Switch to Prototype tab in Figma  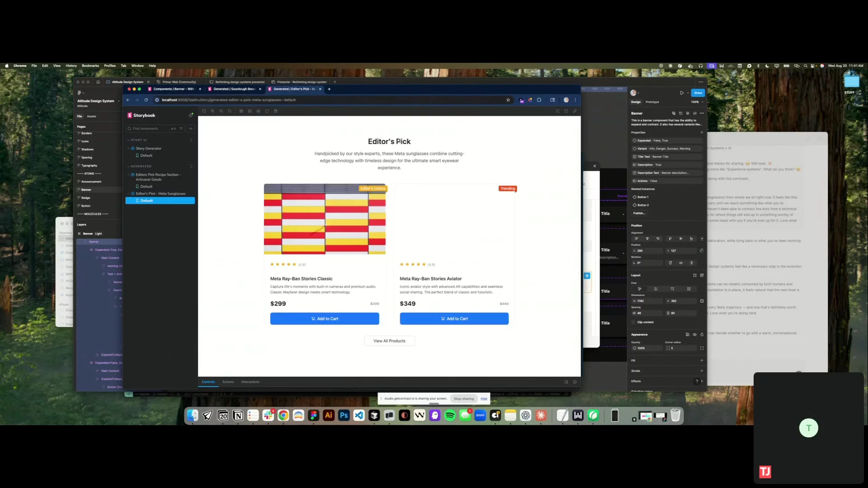652,102
